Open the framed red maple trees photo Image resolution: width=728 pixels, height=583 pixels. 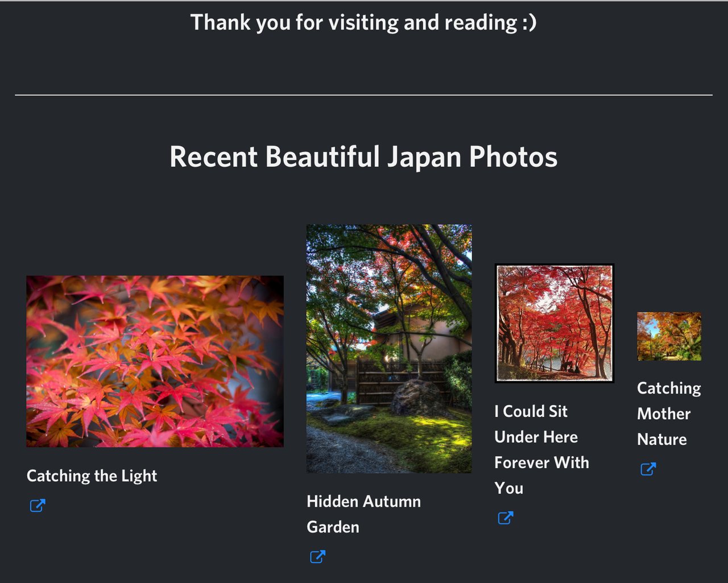[x=555, y=323]
